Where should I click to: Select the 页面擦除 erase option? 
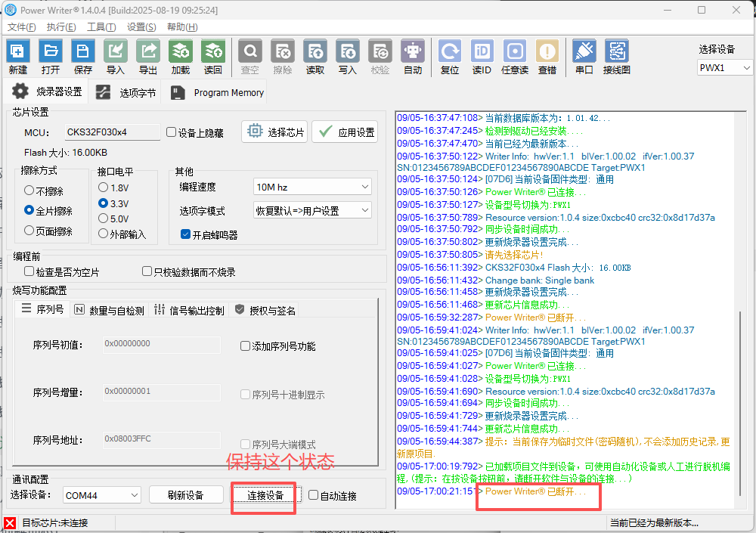[x=29, y=231]
